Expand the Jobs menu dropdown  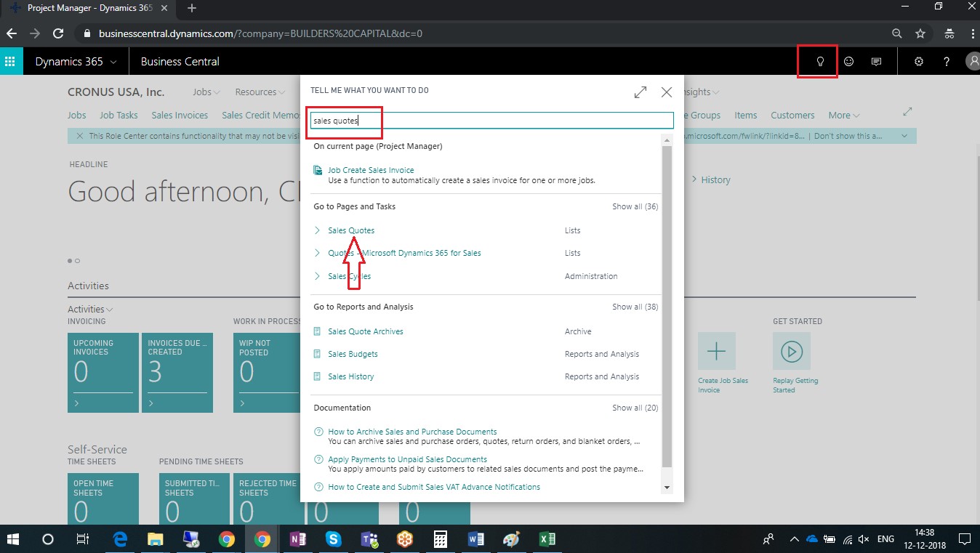click(x=206, y=92)
